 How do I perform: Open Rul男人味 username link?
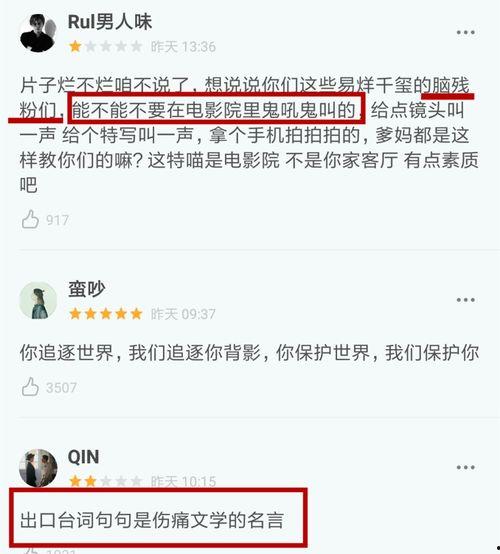[110, 22]
